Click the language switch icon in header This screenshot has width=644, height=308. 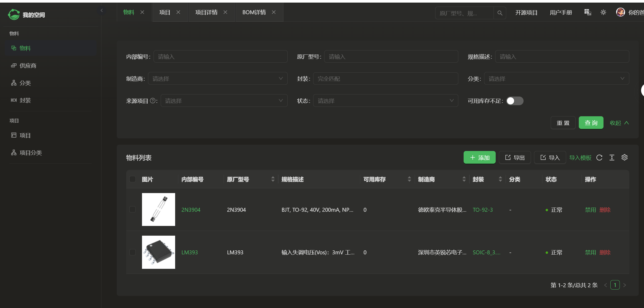tap(587, 12)
